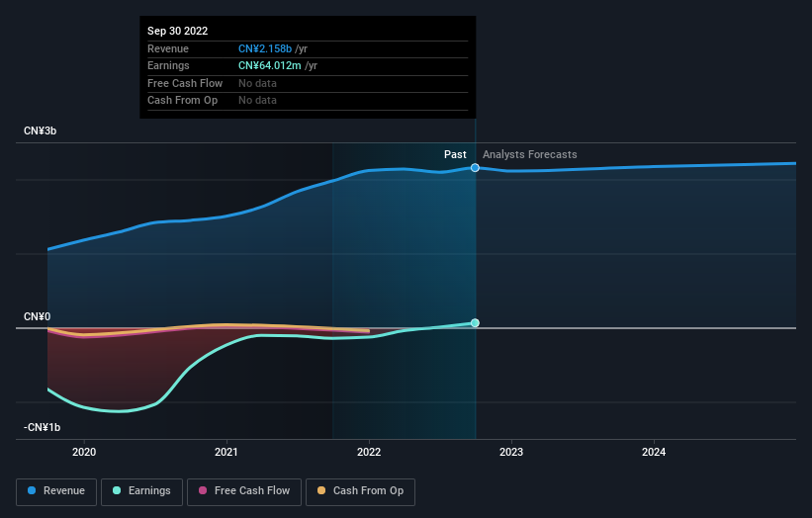
Task: Click the Past label on chart
Action: 455,154
